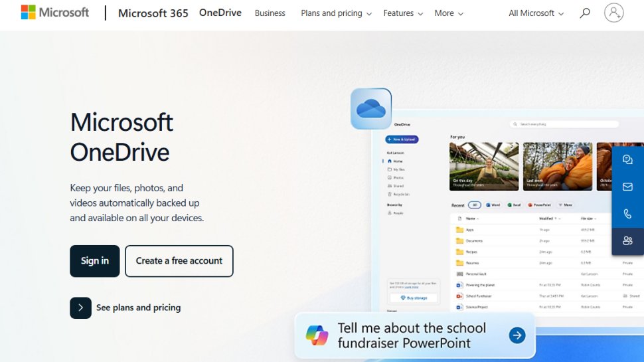Click the Sign in button
The height and width of the screenshot is (362, 644).
click(94, 261)
